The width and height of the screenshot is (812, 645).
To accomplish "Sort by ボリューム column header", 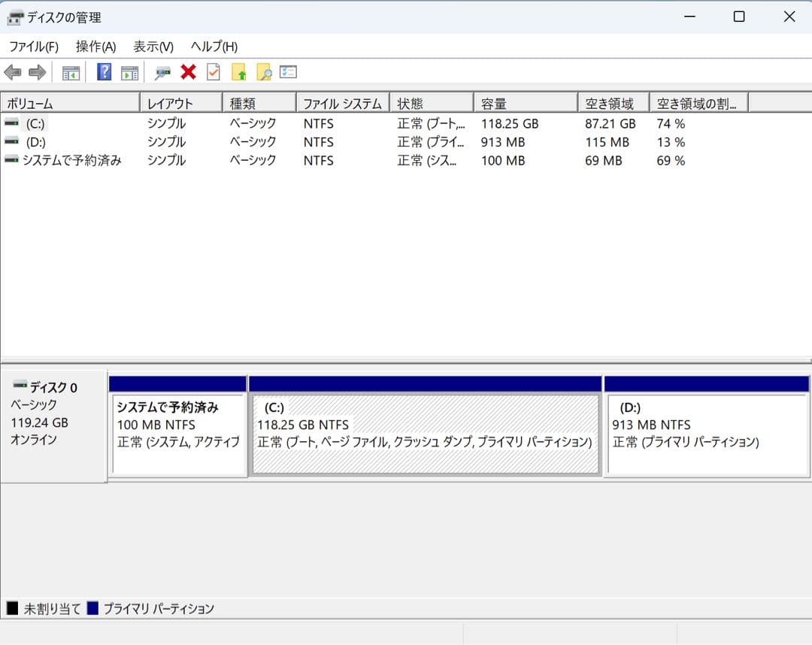I will pos(71,103).
